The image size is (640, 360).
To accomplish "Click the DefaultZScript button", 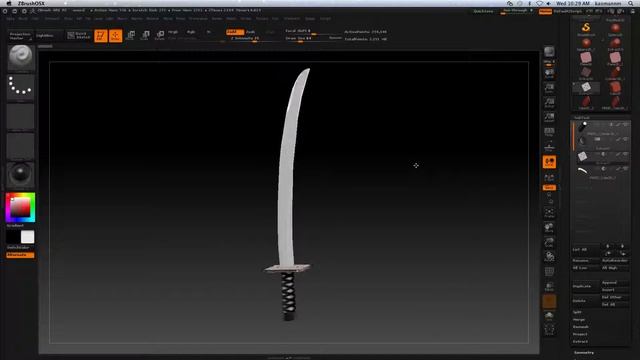I will pos(567,11).
